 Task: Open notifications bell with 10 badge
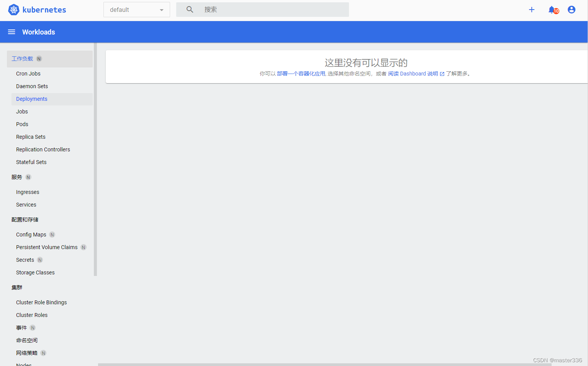(x=553, y=10)
